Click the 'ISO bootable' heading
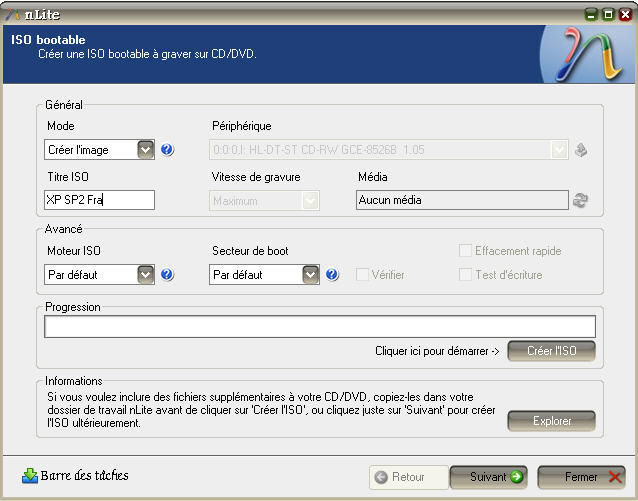This screenshot has height=501, width=638. pyautogui.click(x=48, y=40)
